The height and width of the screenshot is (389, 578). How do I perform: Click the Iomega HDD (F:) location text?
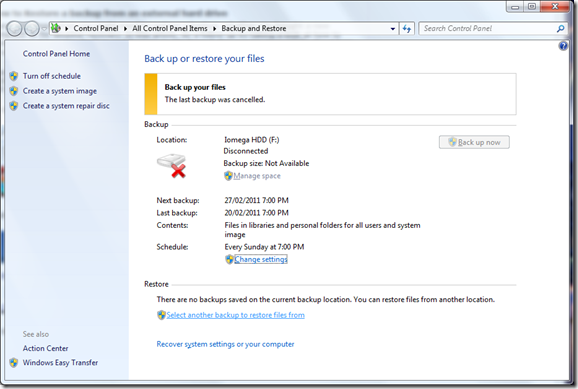[251, 140]
